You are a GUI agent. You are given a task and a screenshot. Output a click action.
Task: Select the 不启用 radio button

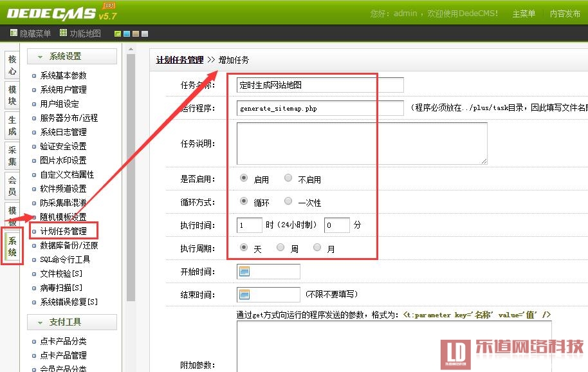tap(288, 178)
